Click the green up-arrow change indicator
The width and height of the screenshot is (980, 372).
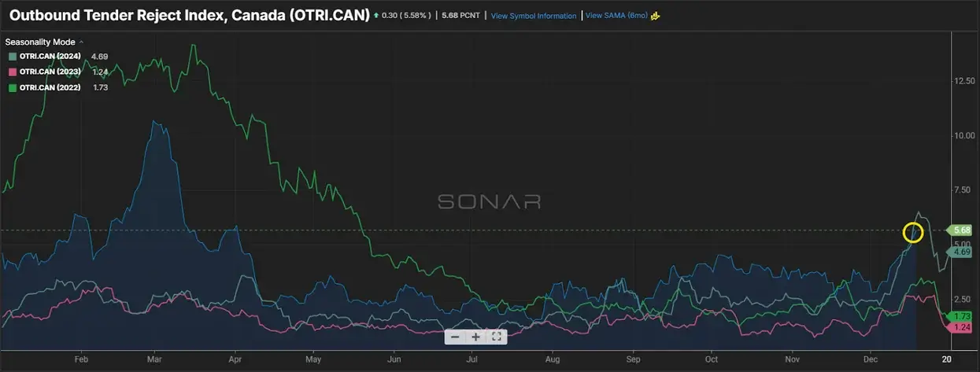tap(377, 15)
